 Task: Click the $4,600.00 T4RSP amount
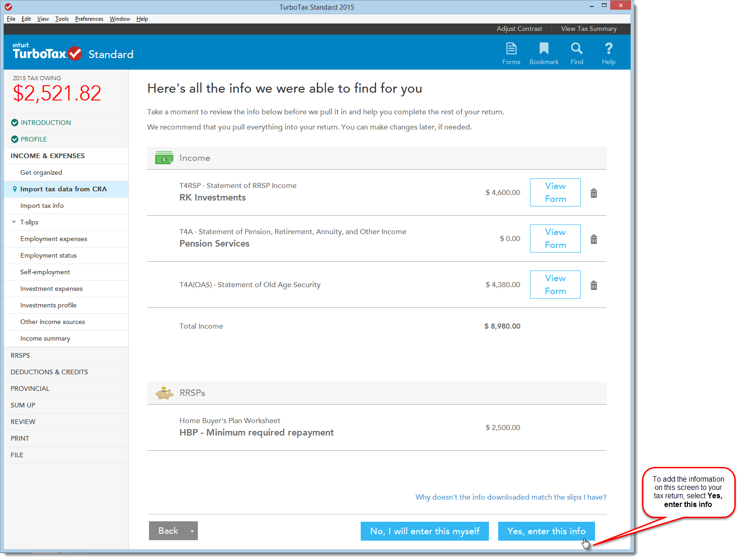tap(503, 193)
